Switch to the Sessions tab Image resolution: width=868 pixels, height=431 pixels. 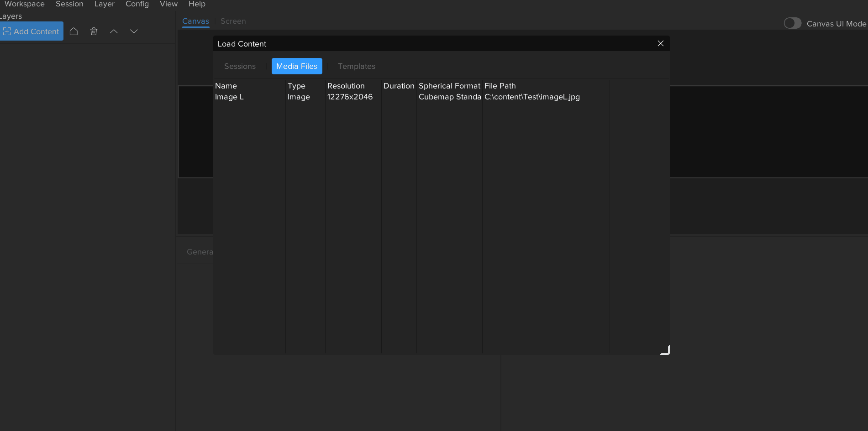point(240,66)
